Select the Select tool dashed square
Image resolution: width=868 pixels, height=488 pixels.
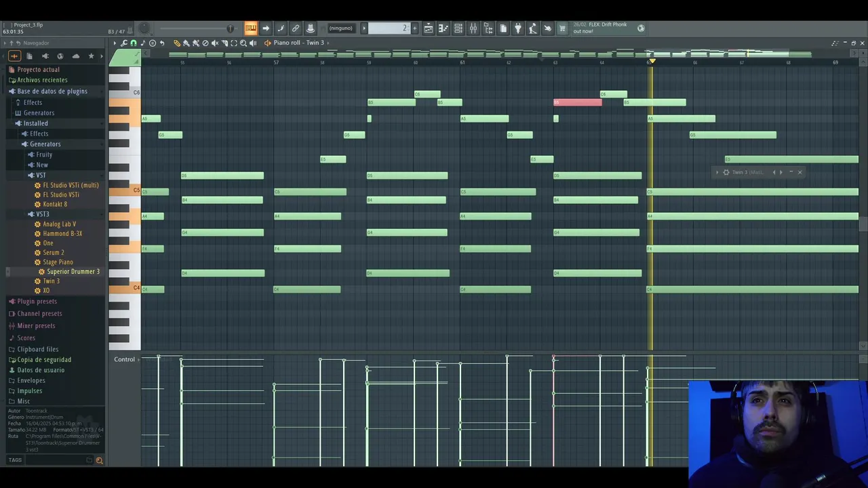[x=234, y=43]
